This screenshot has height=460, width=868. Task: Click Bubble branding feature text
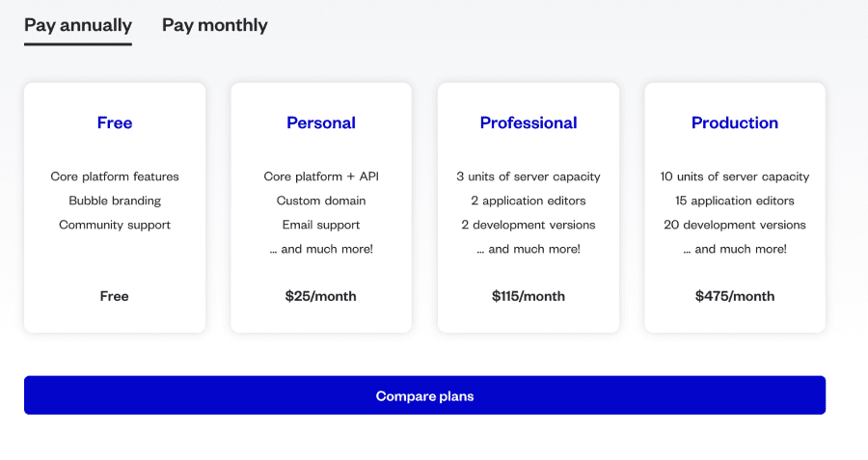point(115,201)
